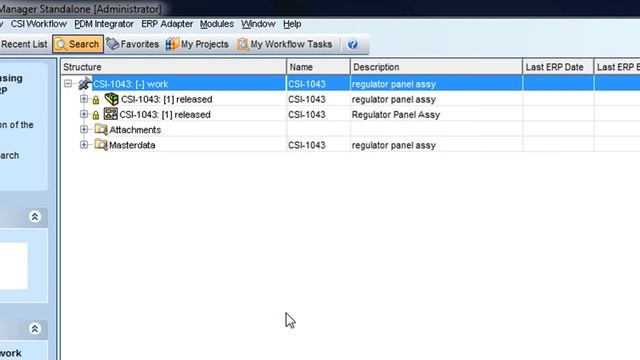The width and height of the screenshot is (640, 360).
Task: Open the CSI Workflow menu
Action: coord(39,24)
